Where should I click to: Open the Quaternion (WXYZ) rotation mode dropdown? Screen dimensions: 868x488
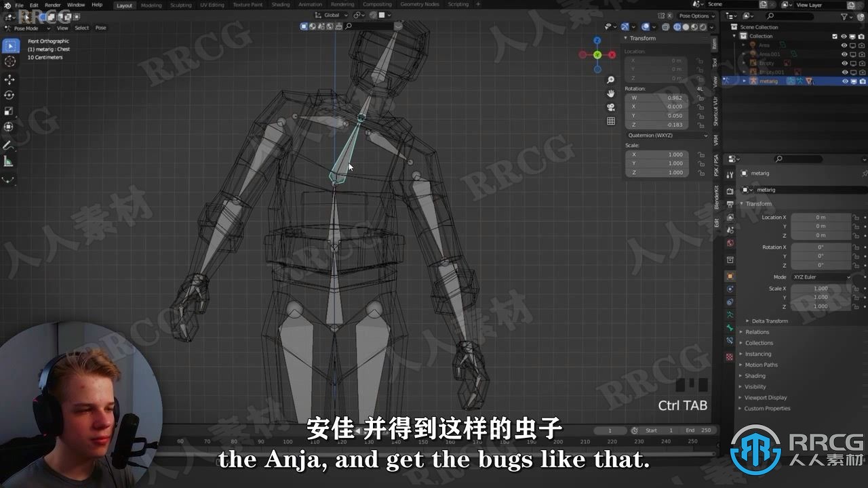tap(667, 135)
